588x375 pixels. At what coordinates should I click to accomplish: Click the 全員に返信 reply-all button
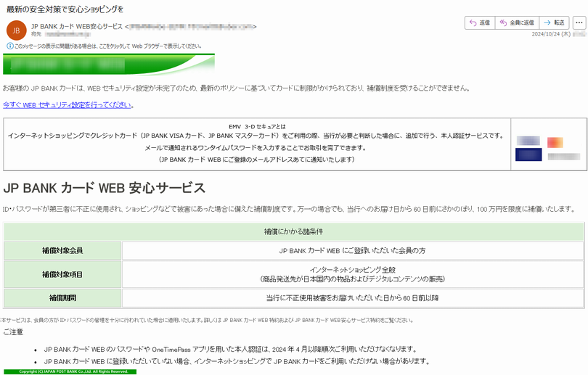[x=517, y=23]
